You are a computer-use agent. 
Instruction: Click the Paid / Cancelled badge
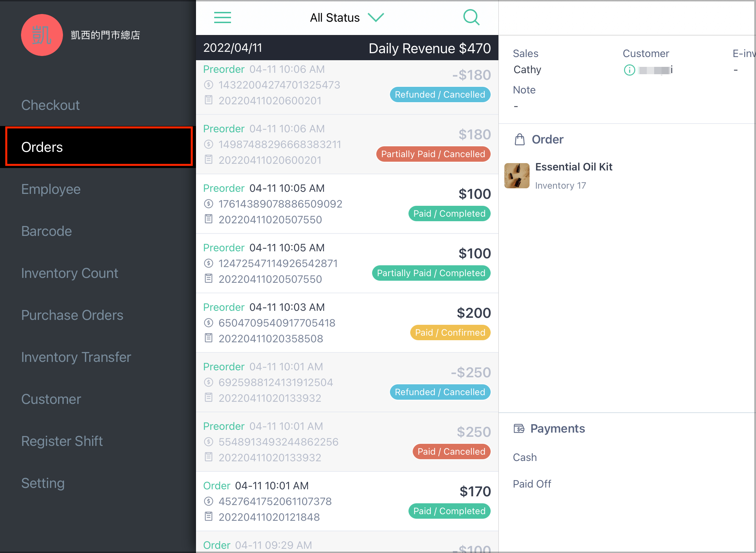pyautogui.click(x=451, y=451)
